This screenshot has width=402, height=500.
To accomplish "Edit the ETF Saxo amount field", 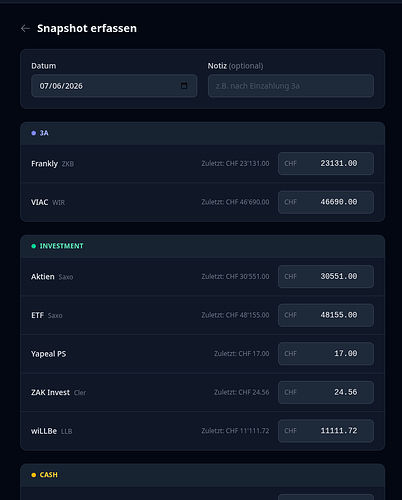I will (x=326, y=315).
